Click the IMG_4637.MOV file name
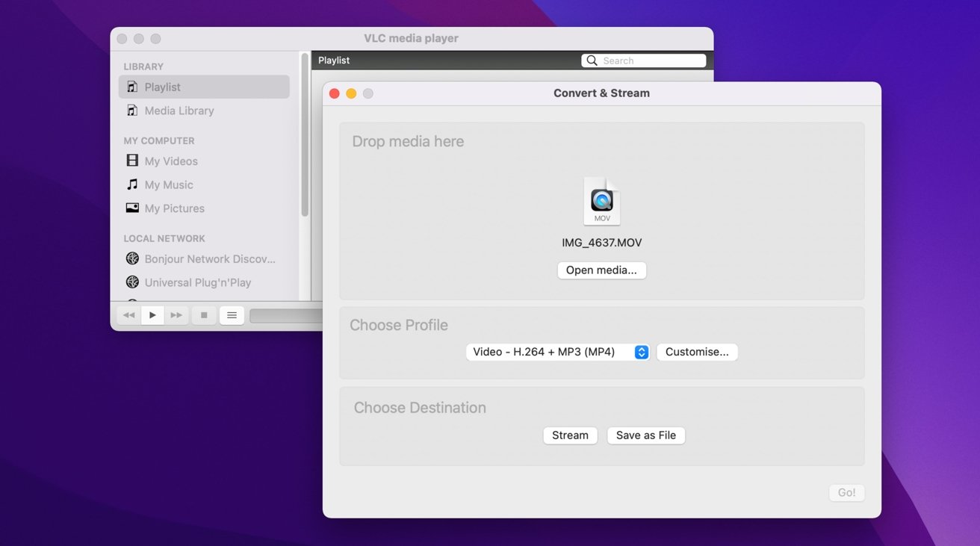This screenshot has height=546, width=980. tap(602, 243)
